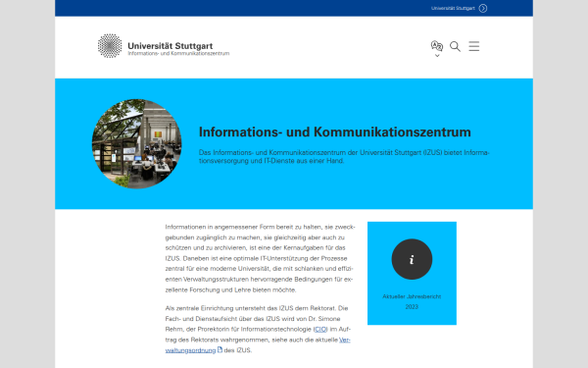Click heading Informations- und Kommunikationszentrum
This screenshot has width=588, height=368.
(335, 132)
